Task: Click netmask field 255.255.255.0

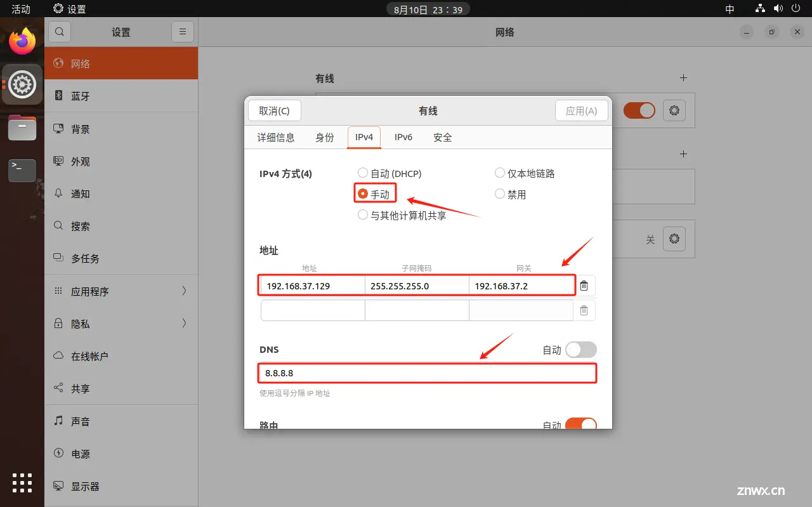Action: pyautogui.click(x=417, y=286)
